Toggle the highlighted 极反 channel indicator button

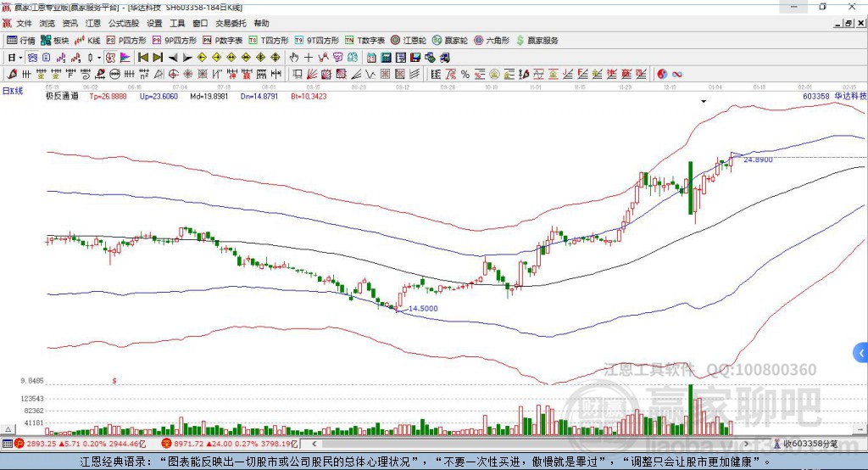pos(111,58)
